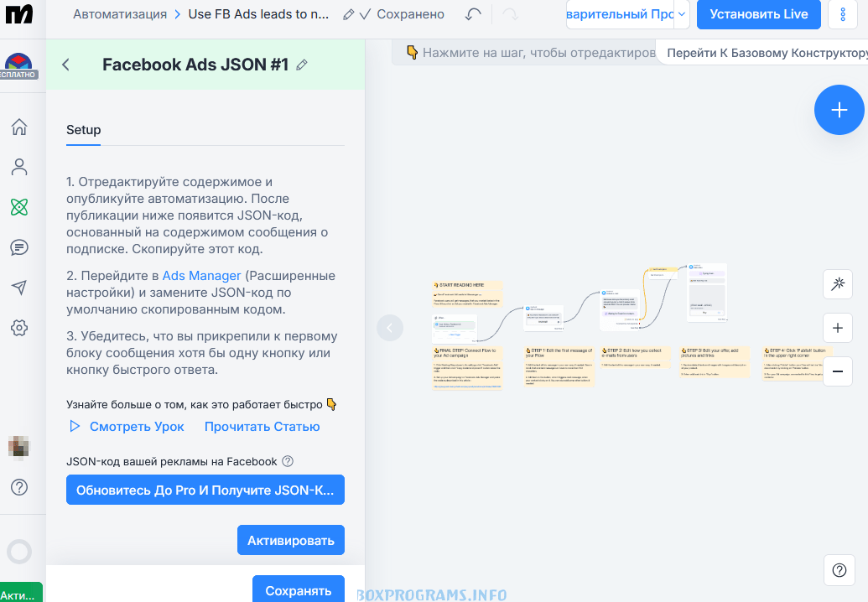Open the Live Chat bubble icon
This screenshot has width=868, height=602.
coord(18,247)
